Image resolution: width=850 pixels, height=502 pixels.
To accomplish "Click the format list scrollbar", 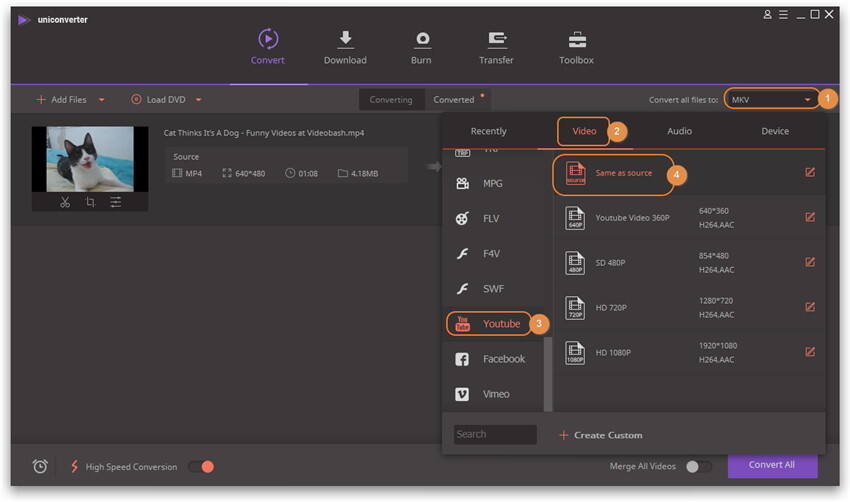I will [548, 374].
